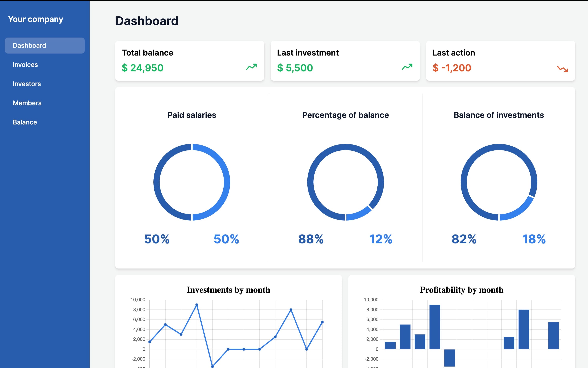Click the 50% dark blue label under Paid salaries
Viewport: 588px width, 368px height.
click(157, 239)
